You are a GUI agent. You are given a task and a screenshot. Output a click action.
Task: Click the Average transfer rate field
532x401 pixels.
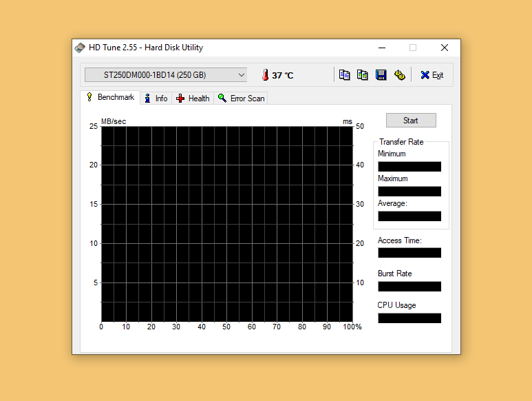coord(409,216)
